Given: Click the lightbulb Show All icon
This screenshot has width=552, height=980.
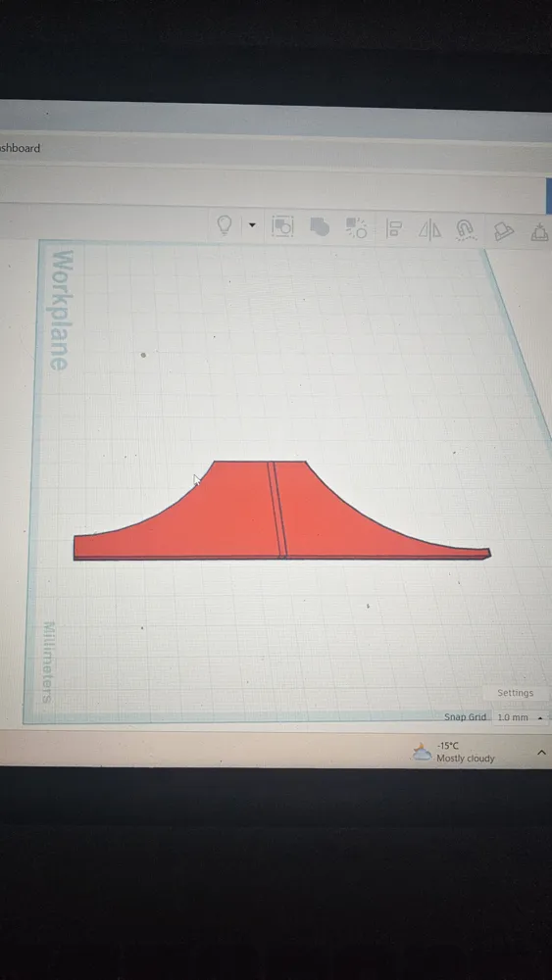Looking at the screenshot, I should tap(225, 224).
